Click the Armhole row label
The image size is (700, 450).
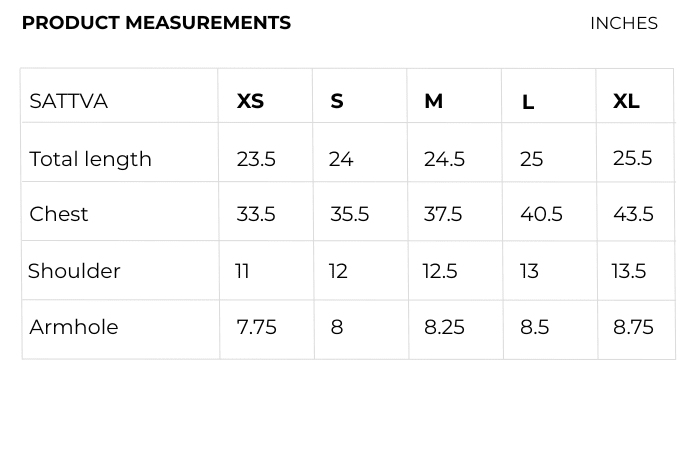click(74, 327)
